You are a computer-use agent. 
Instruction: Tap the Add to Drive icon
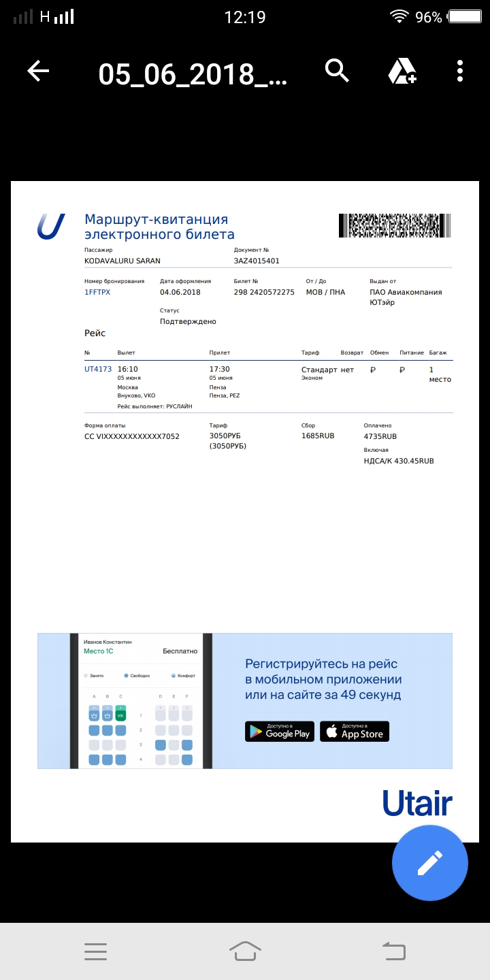[402, 71]
